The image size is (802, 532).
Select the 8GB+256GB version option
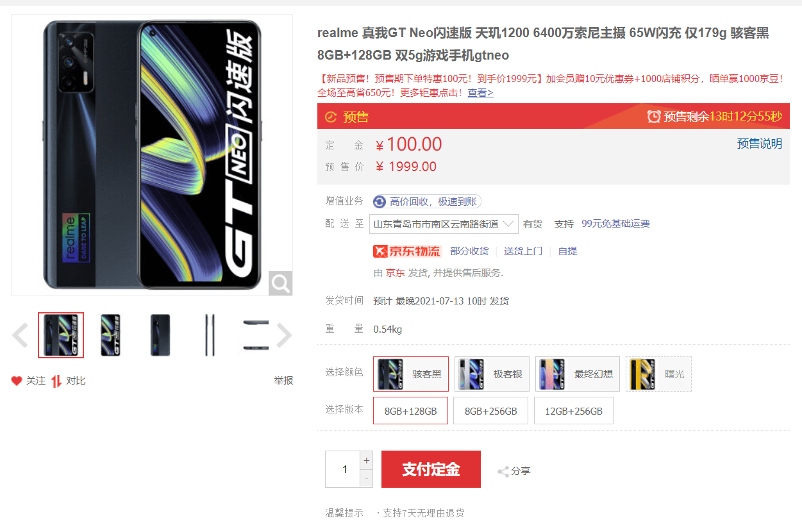[491, 411]
